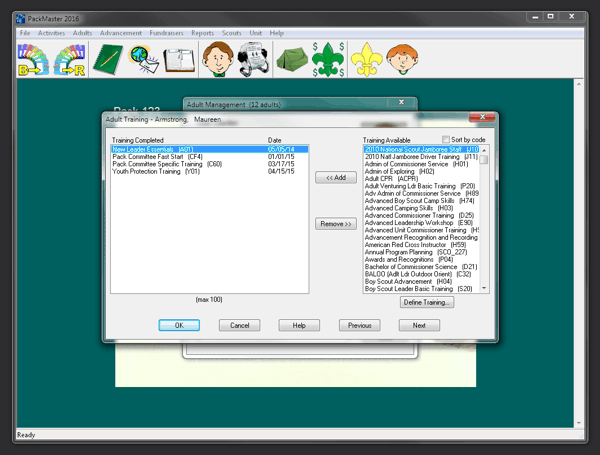Click the Training Available scroll up arrow

[x=484, y=150]
